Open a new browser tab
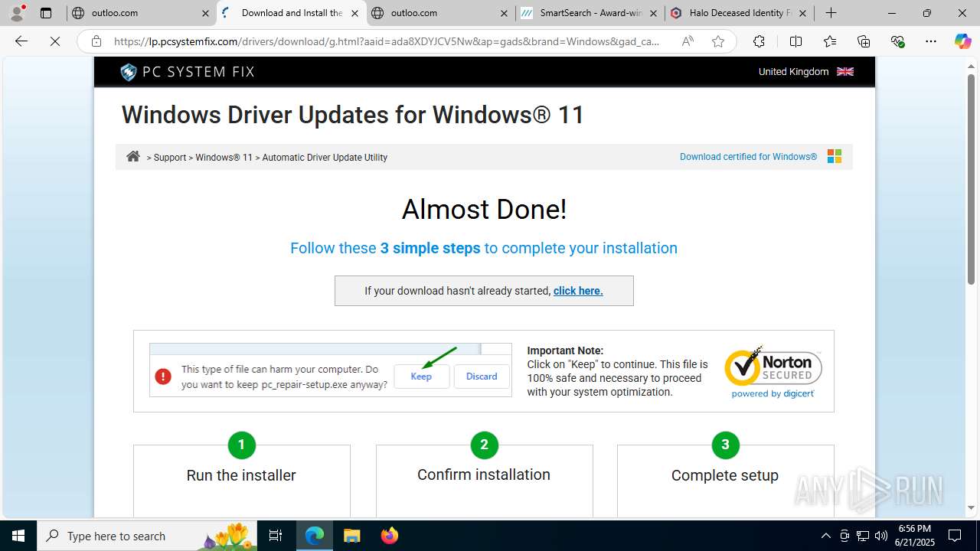 831,13
